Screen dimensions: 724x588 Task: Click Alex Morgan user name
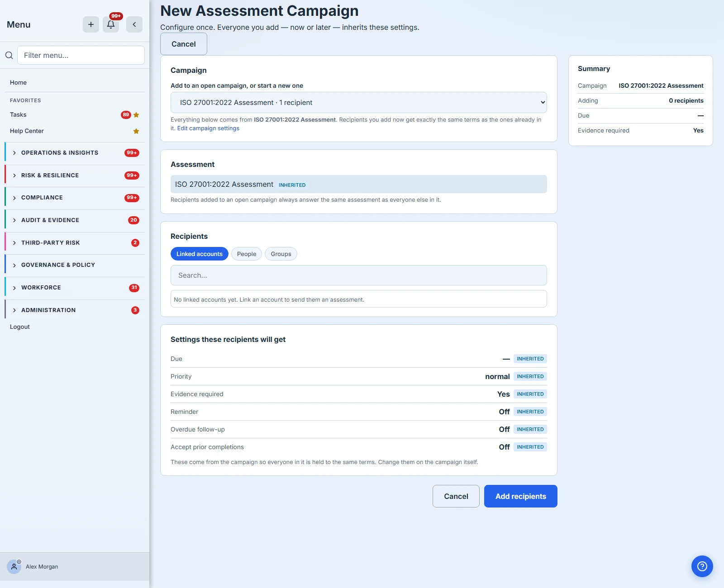pyautogui.click(x=42, y=567)
